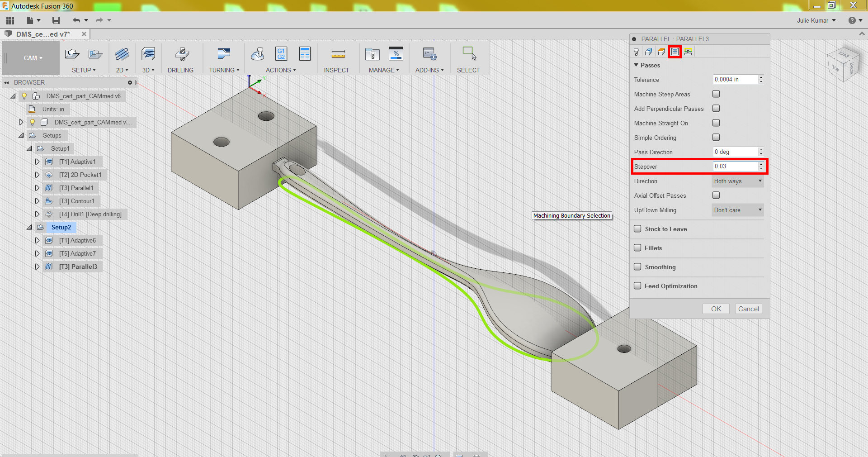Screen dimensions: 868x457
Task: Click the Setup Sheet icon in Actions
Action: (x=305, y=54)
